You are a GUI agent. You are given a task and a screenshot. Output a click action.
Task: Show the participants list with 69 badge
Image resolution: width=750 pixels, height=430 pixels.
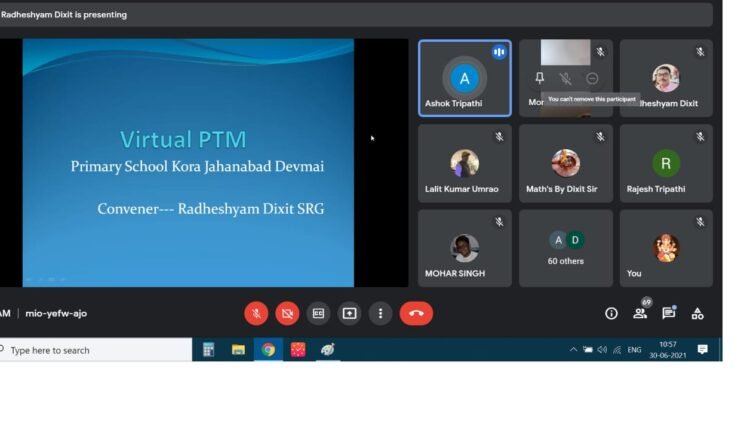pyautogui.click(x=640, y=313)
